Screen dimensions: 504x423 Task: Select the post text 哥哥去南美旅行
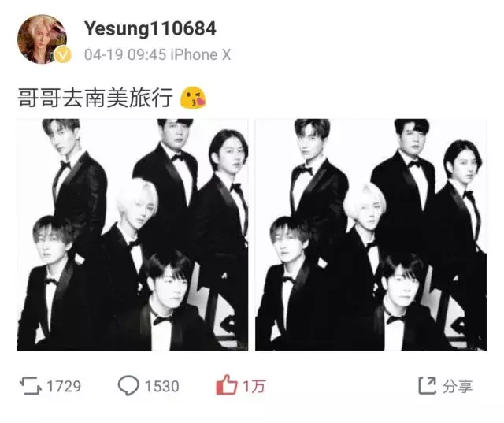coord(95,98)
